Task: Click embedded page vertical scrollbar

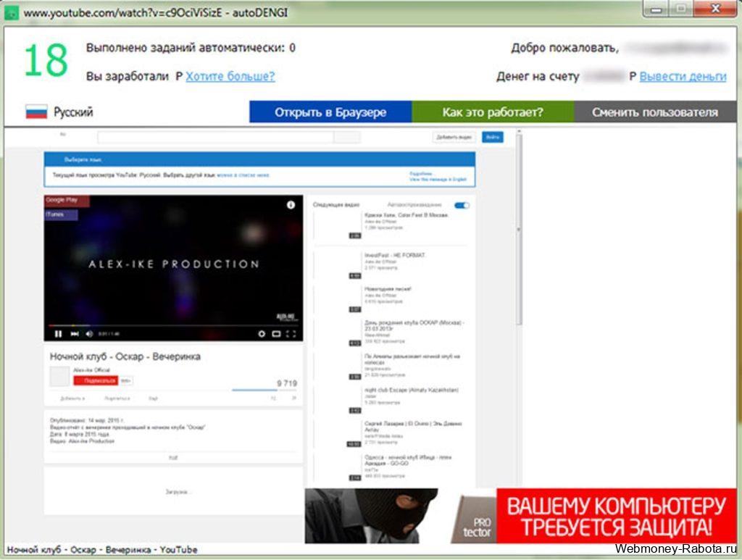Action: coord(519,229)
